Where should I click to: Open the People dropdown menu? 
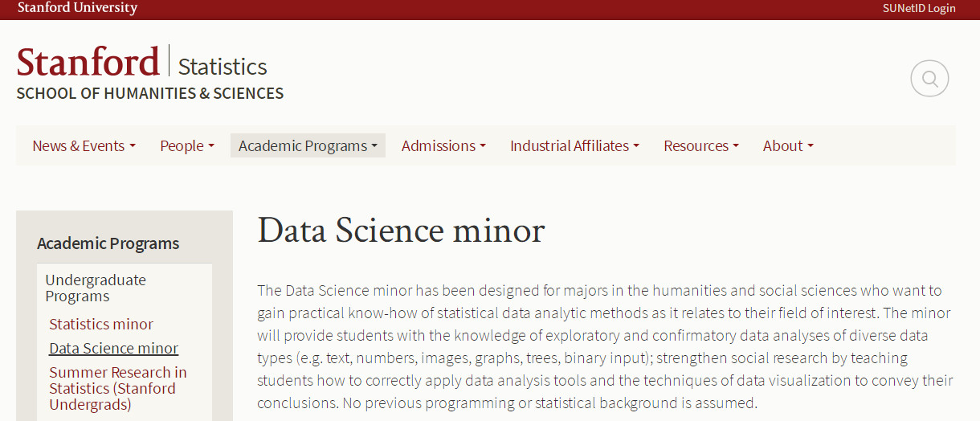187,145
